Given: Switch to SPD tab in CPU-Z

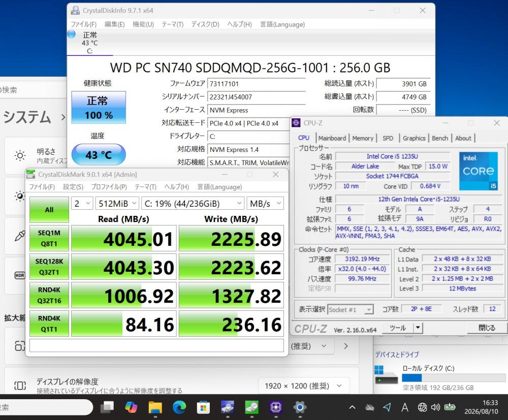Looking at the screenshot, I should pos(388,138).
